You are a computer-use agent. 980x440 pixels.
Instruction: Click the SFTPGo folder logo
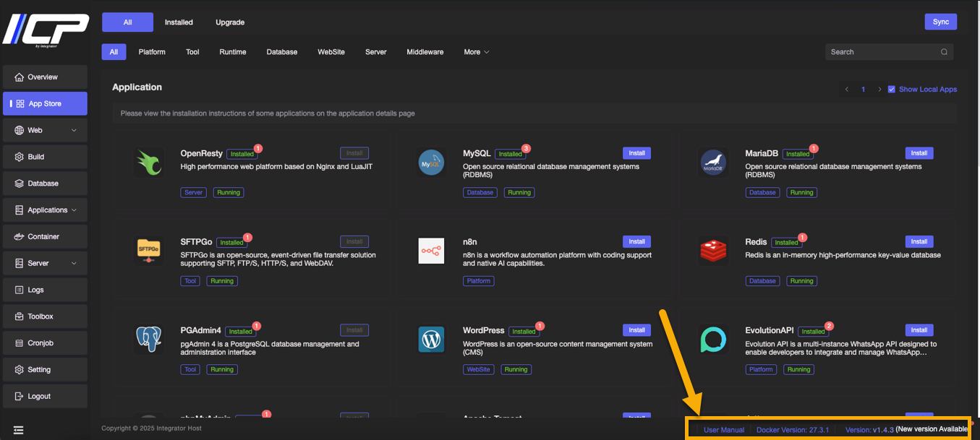point(148,251)
